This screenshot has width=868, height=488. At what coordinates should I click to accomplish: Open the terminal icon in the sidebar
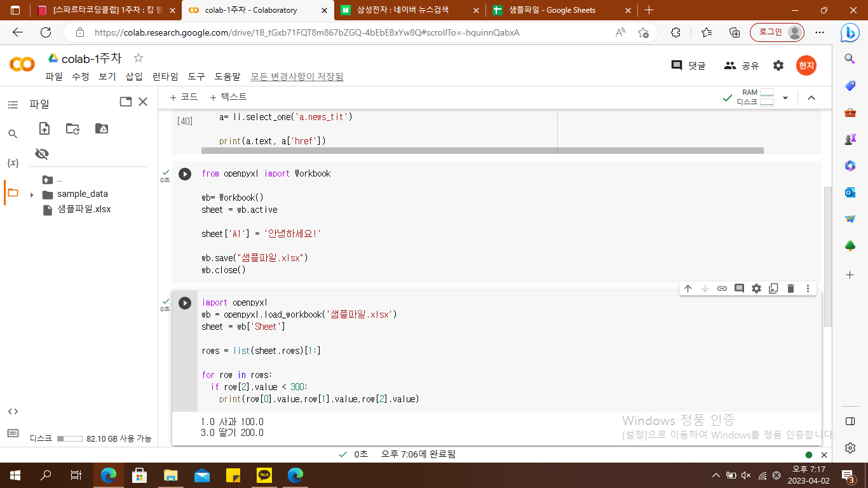pyautogui.click(x=13, y=433)
